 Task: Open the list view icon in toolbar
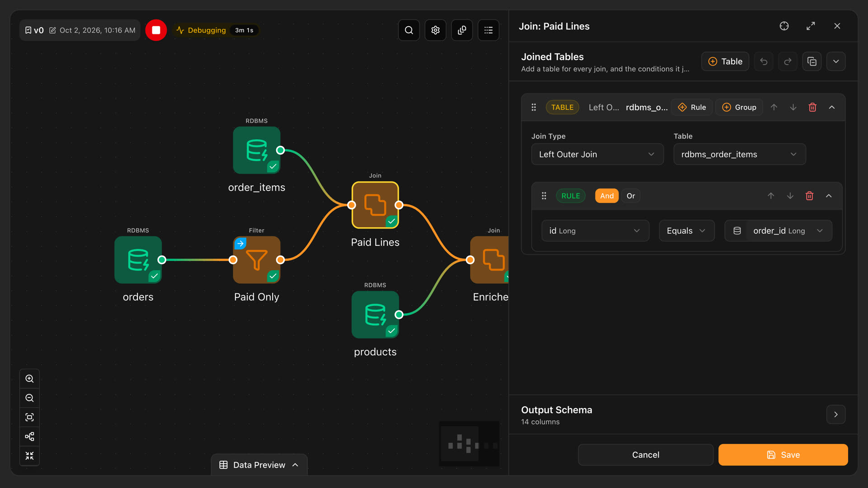click(489, 30)
